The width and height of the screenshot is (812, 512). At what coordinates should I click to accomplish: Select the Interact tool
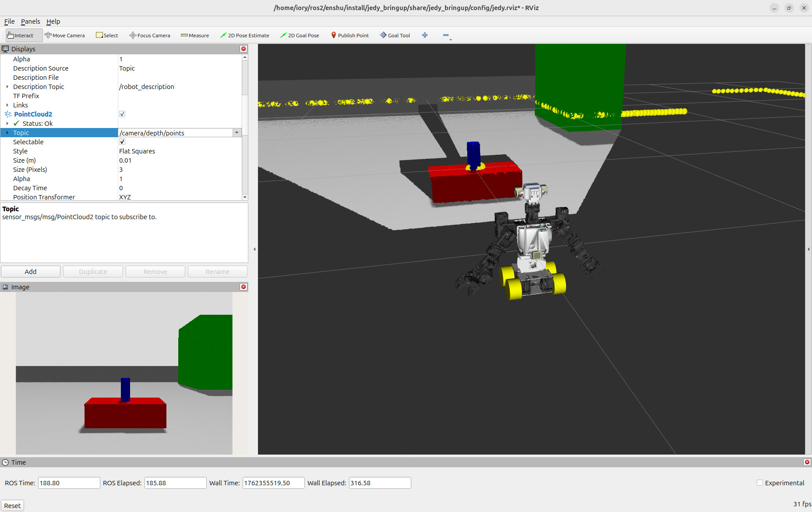pos(21,36)
